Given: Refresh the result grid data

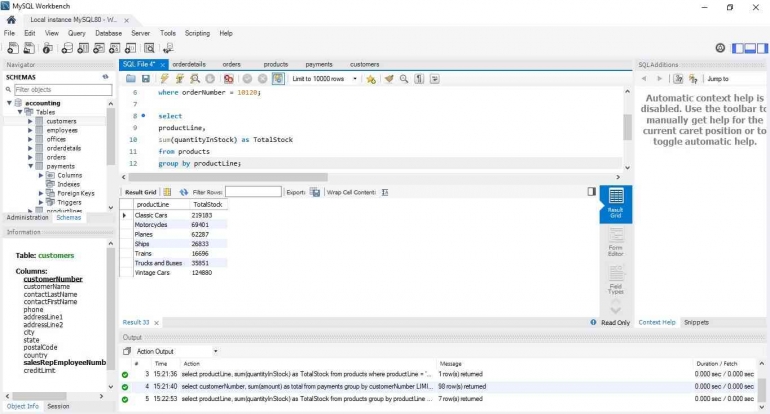Looking at the screenshot, I should click(184, 192).
